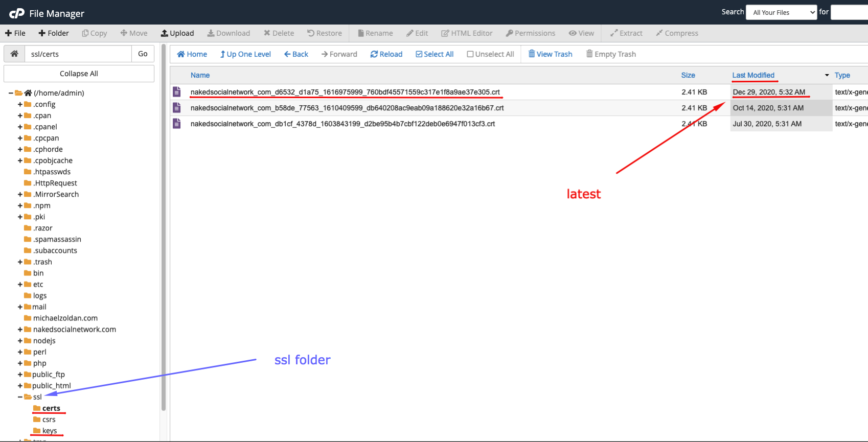Click Up One Level
Viewport: 868px width, 442px height.
tap(245, 54)
